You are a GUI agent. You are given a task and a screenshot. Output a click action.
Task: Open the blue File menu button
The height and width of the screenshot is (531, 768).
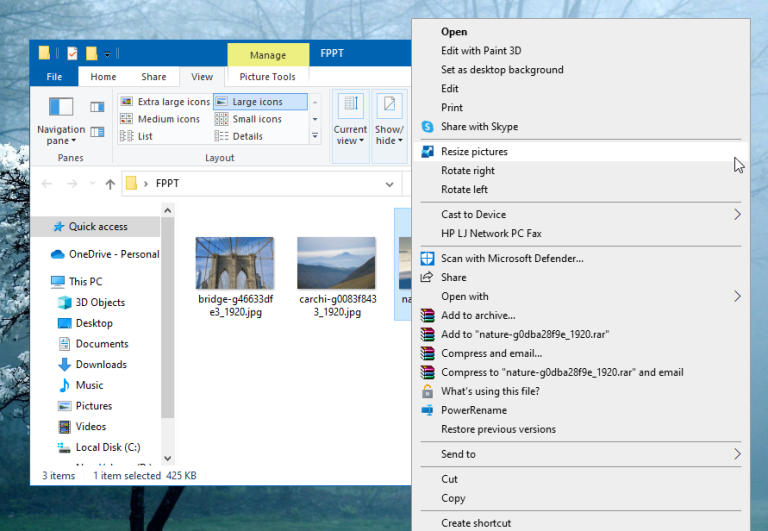tap(54, 77)
